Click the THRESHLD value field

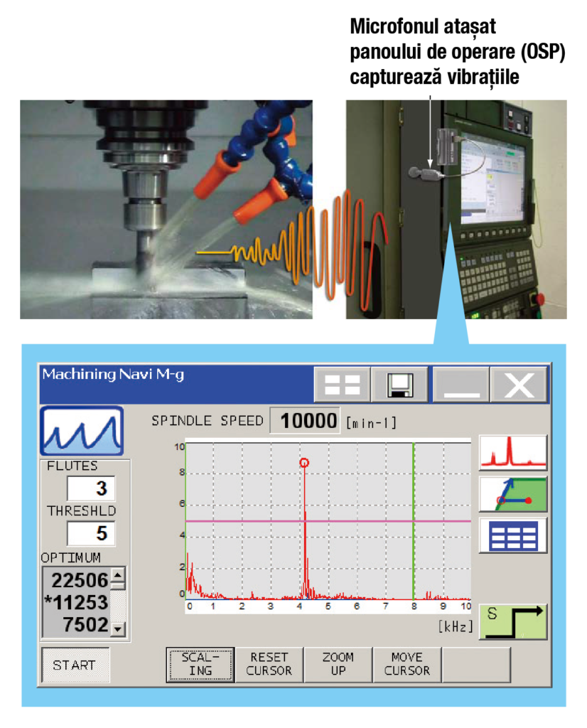tap(91, 533)
